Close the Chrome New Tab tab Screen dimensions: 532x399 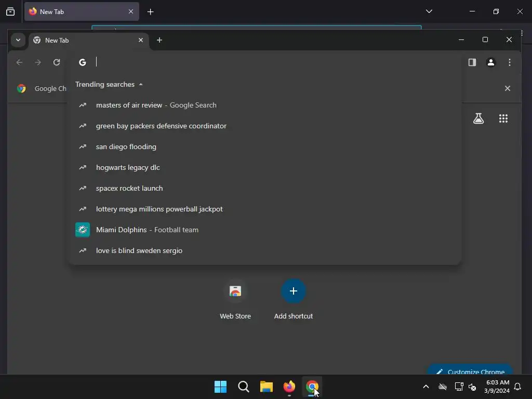[x=140, y=40]
